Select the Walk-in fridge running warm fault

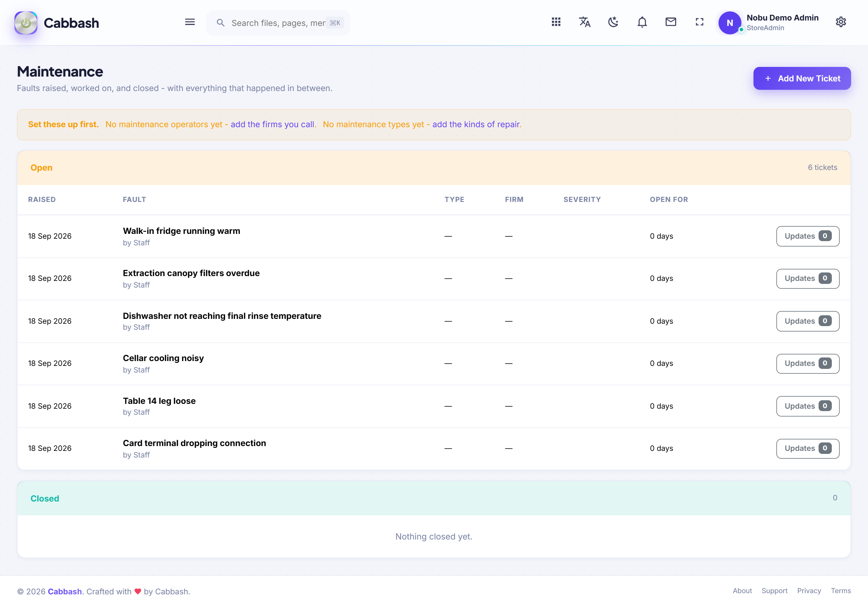(x=181, y=231)
